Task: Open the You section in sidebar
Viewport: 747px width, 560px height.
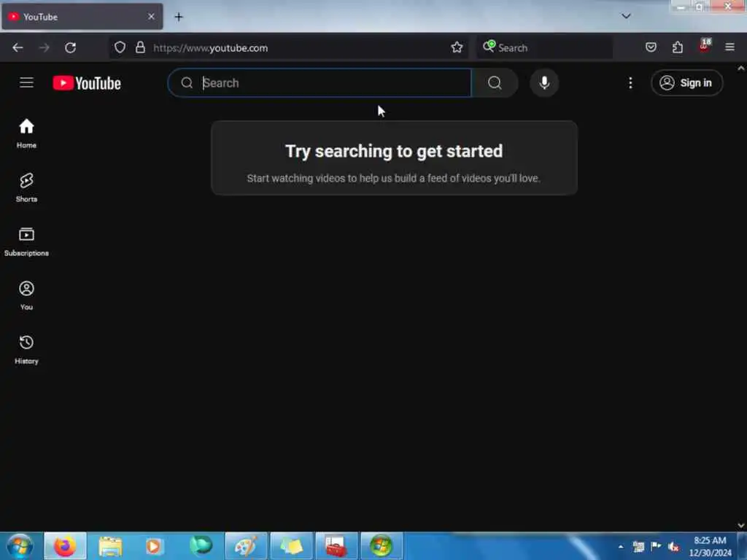Action: coord(27,295)
